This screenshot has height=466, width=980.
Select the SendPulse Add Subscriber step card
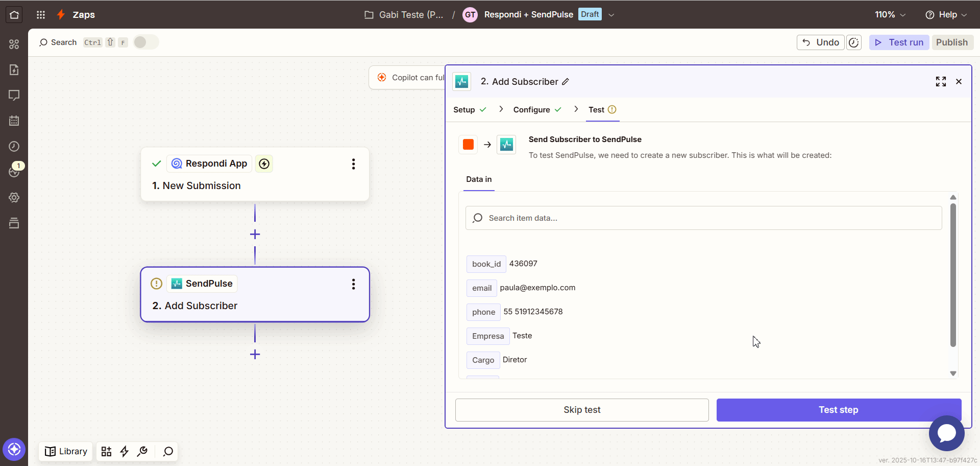(255, 294)
